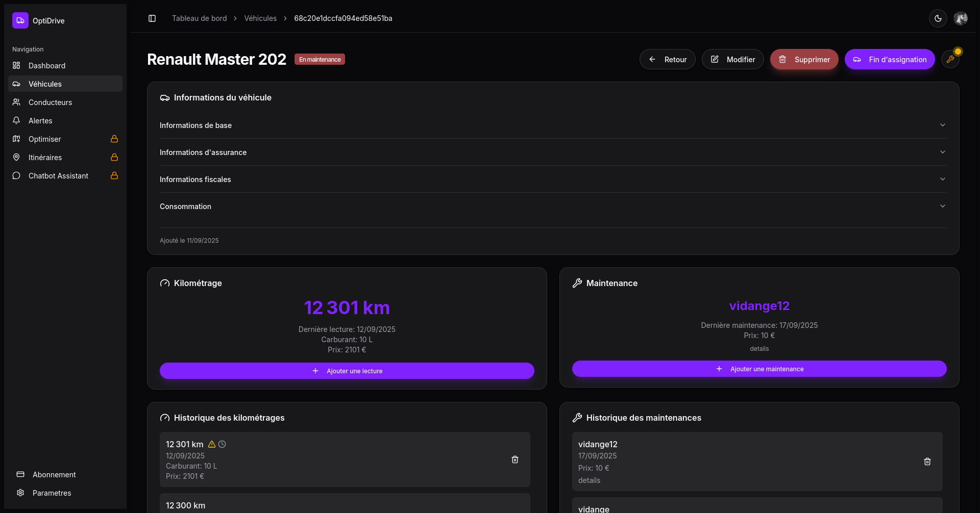The image size is (980, 513).
Task: Toggle the sidebar panel icon
Action: tap(152, 18)
